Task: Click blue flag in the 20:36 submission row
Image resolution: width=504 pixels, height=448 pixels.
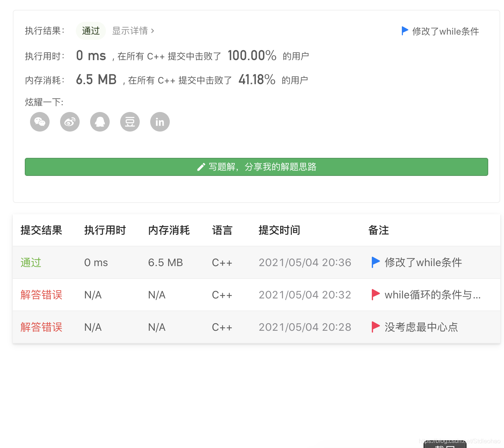Action: [x=376, y=262]
